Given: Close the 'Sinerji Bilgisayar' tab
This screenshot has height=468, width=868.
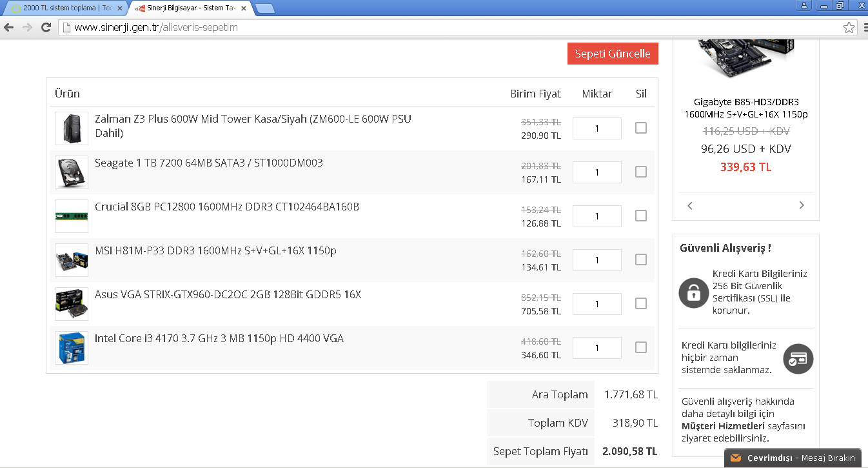Looking at the screenshot, I should tap(244, 8).
